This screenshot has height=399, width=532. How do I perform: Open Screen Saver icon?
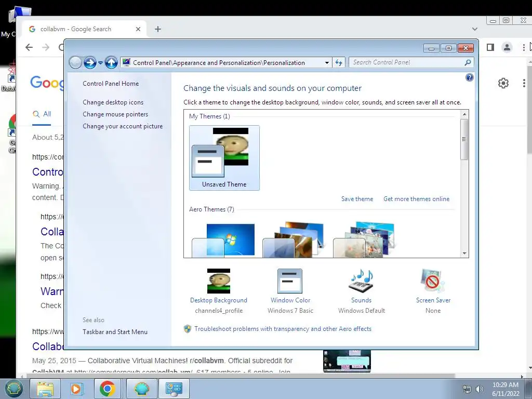tap(432, 281)
